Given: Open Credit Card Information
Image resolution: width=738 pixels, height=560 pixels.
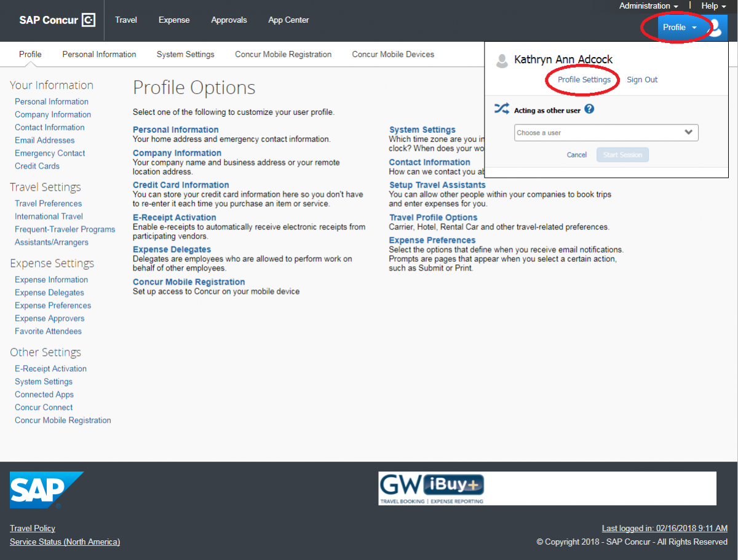Looking at the screenshot, I should (x=180, y=184).
